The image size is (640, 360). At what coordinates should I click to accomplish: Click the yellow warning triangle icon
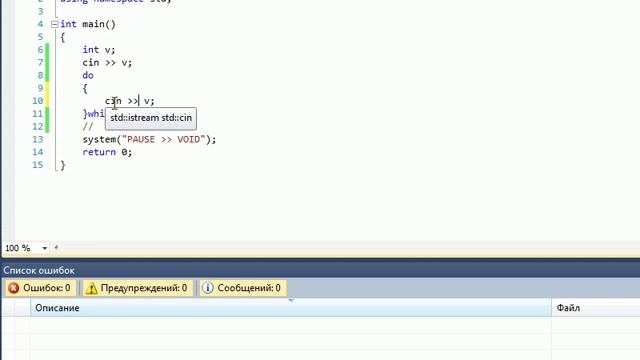coord(91,288)
